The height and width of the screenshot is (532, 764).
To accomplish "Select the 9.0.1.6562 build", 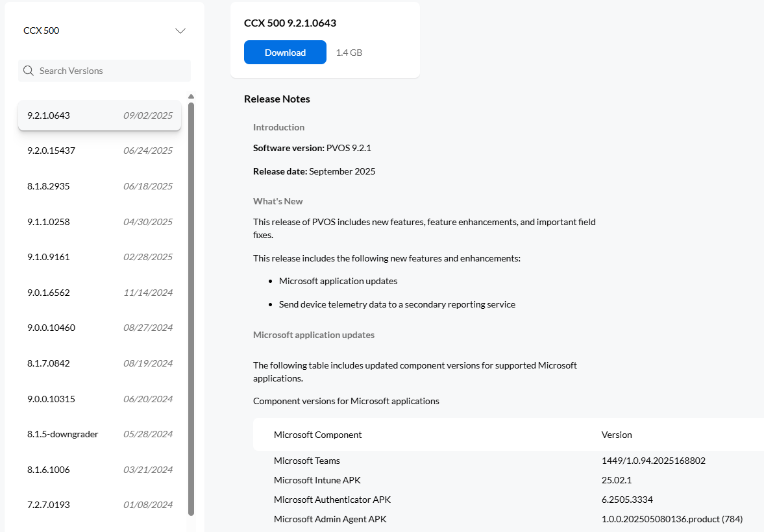I will point(97,292).
